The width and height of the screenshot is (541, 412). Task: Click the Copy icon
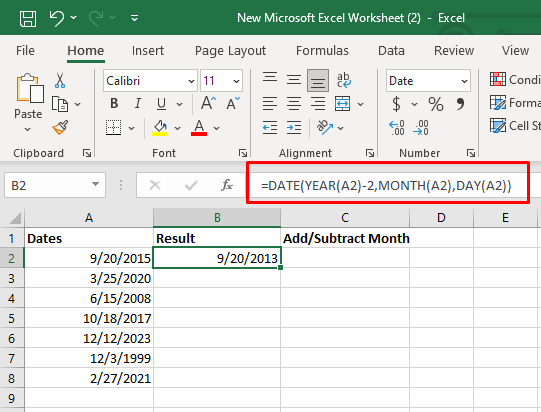[x=60, y=104]
